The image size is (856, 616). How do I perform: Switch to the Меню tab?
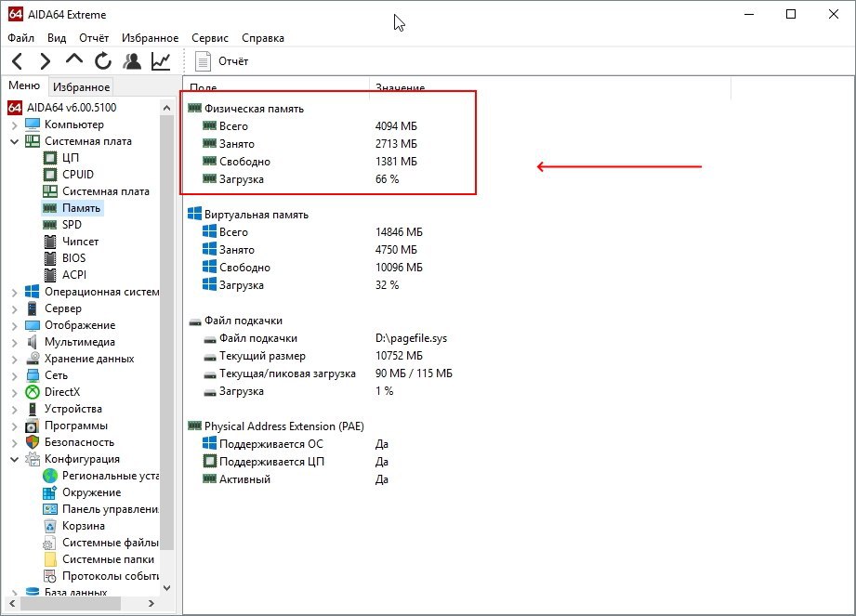24,85
